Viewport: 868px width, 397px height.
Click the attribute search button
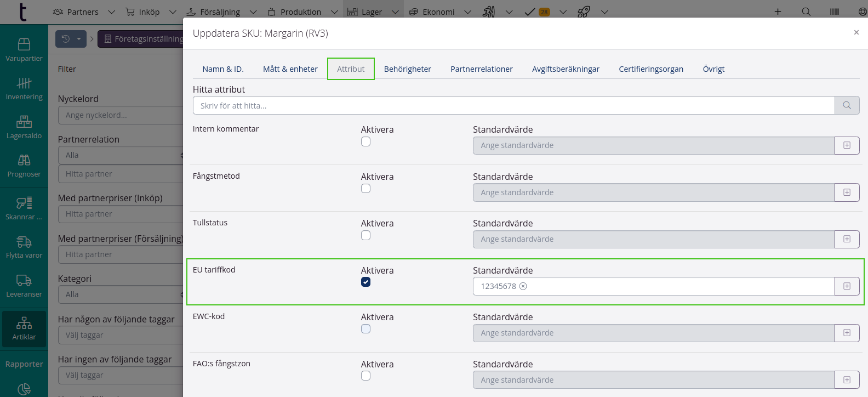point(847,105)
